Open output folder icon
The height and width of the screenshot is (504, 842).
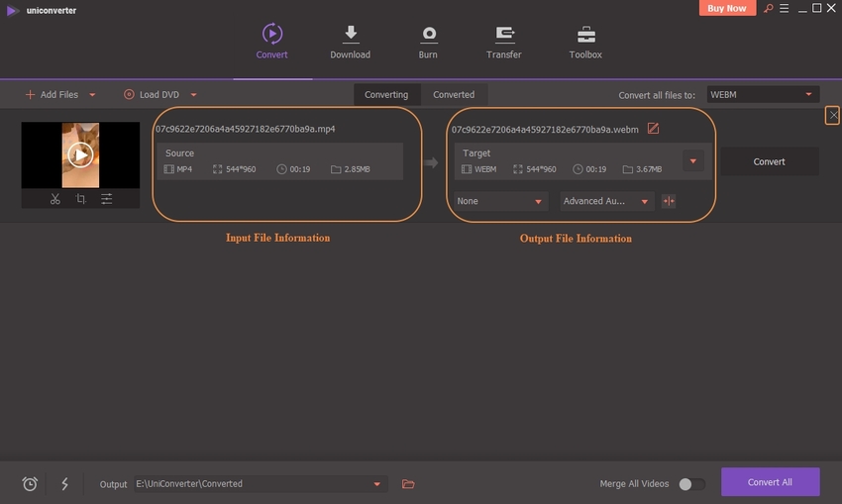click(408, 484)
